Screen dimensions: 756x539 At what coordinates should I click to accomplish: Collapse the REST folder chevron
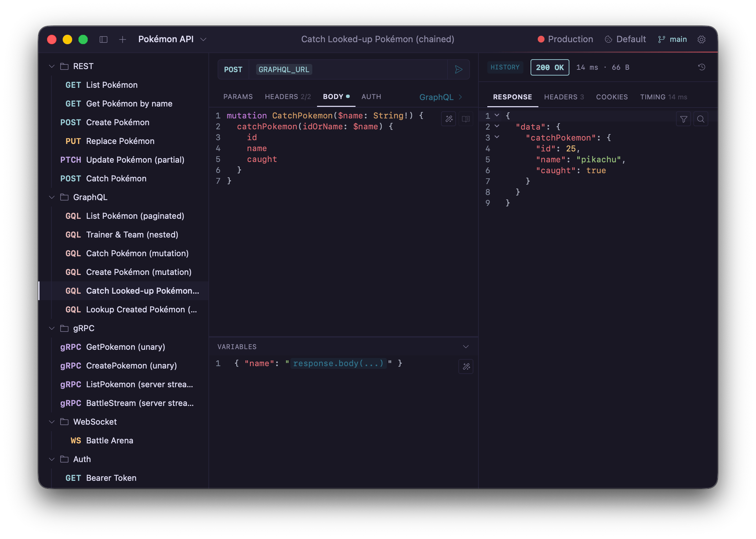[x=52, y=66]
